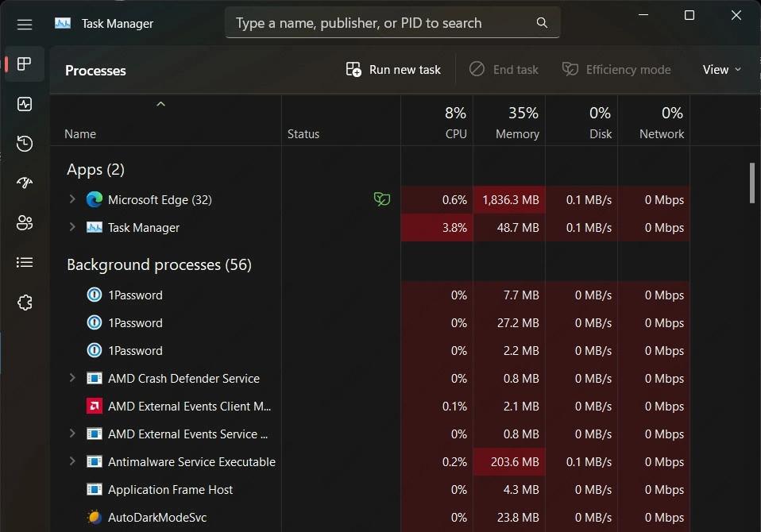
Task: Open the Performance page in sidebar
Action: [25, 104]
